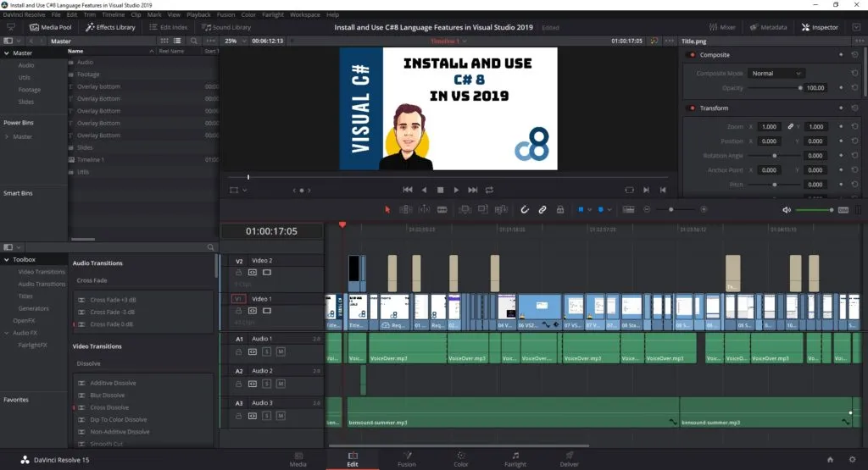Lock the Video 2 track
Image resolution: width=868 pixels, height=470 pixels.
238,273
